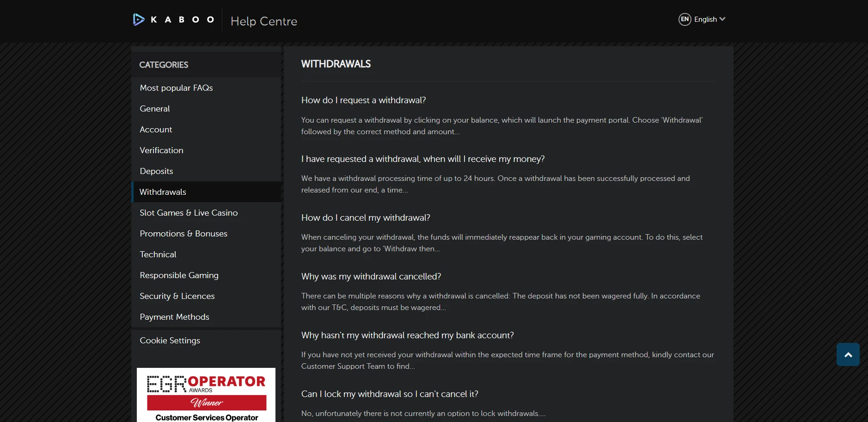Open Security & Licences category
The image size is (868, 422).
[206, 296]
